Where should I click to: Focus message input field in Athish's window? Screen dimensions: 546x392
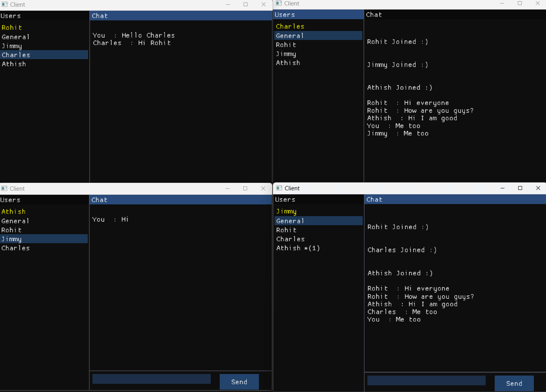point(152,379)
